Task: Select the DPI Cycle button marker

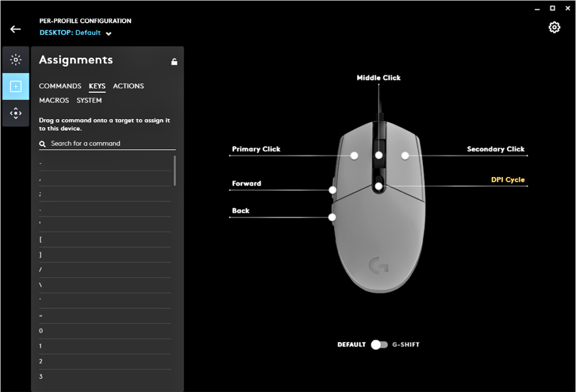Action: click(x=379, y=186)
